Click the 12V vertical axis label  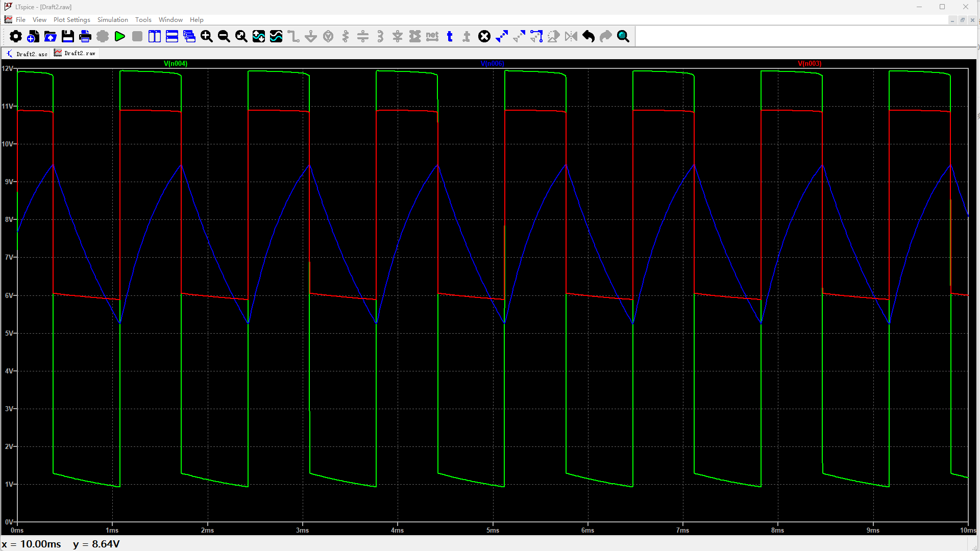point(7,68)
